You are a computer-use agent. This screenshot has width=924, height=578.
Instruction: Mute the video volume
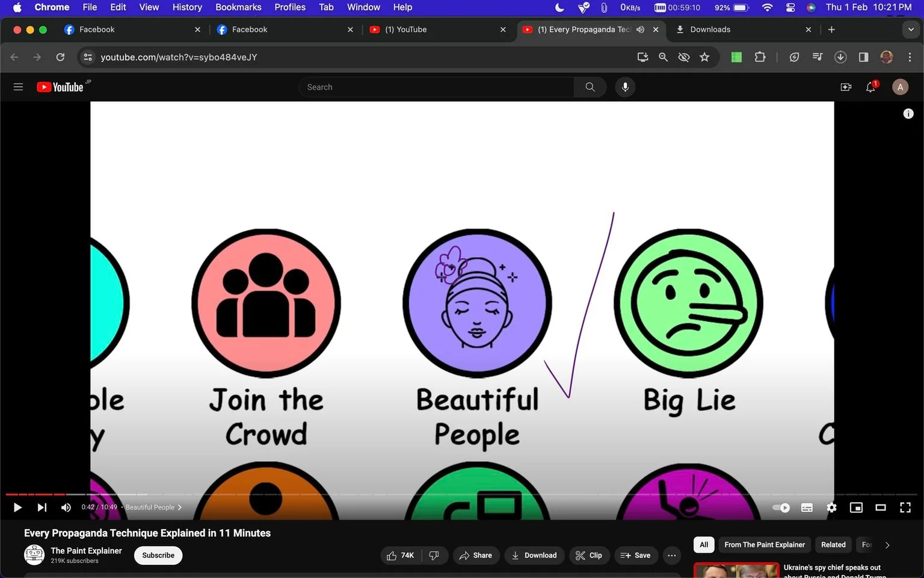pyautogui.click(x=66, y=508)
